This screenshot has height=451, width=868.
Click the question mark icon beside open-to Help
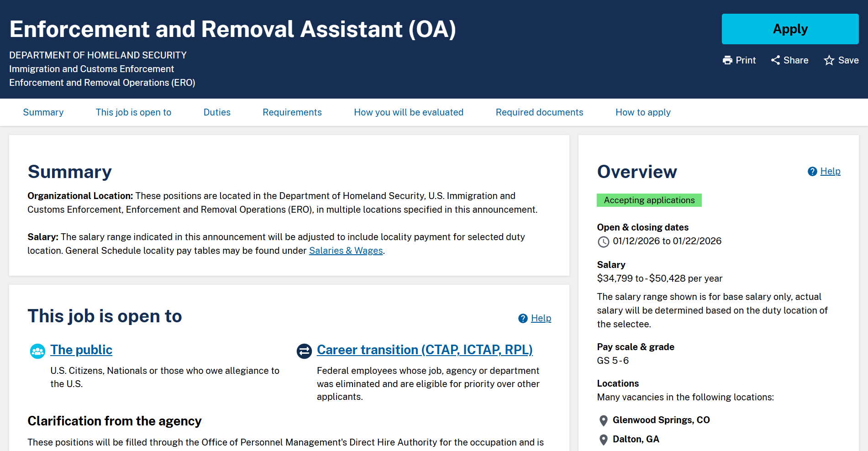tap(523, 319)
